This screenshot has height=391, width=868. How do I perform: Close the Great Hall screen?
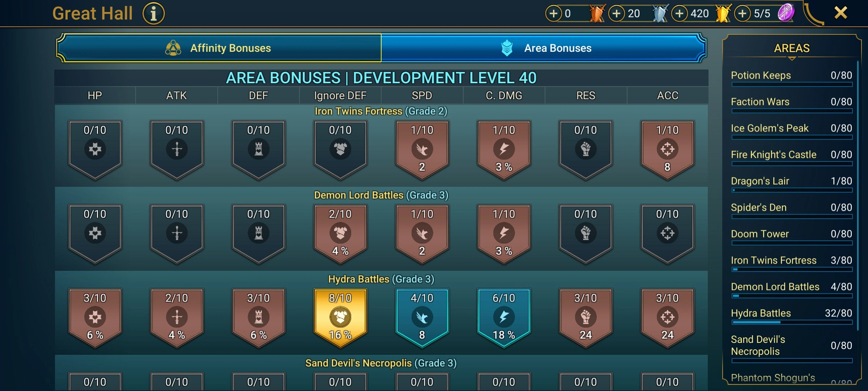[x=841, y=13]
